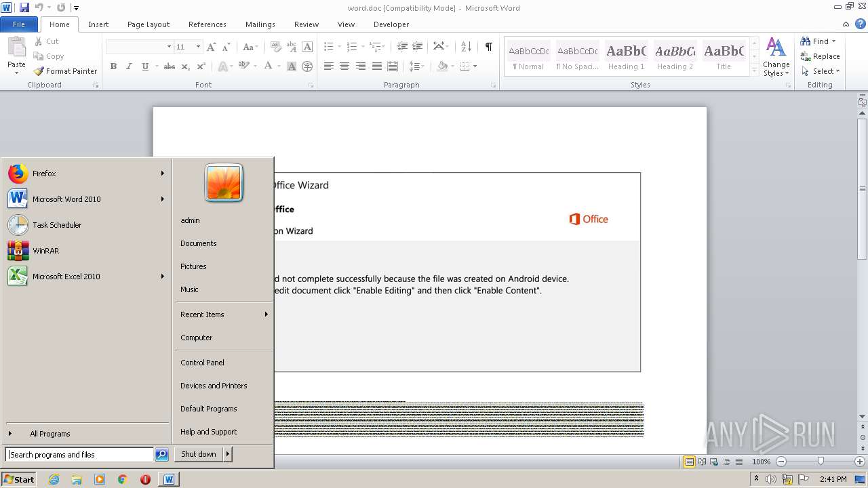The width and height of the screenshot is (868, 488).
Task: Toggle Underline formatting
Action: (145, 66)
